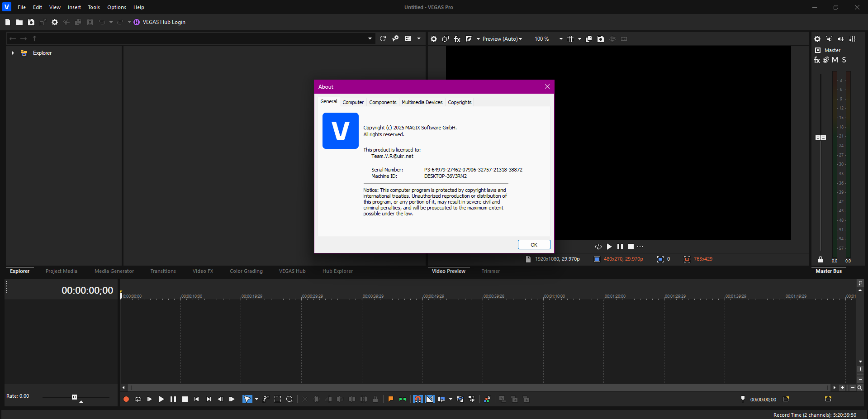This screenshot has width=868, height=419.
Task: Click the Master bus volume fader
Action: click(821, 138)
